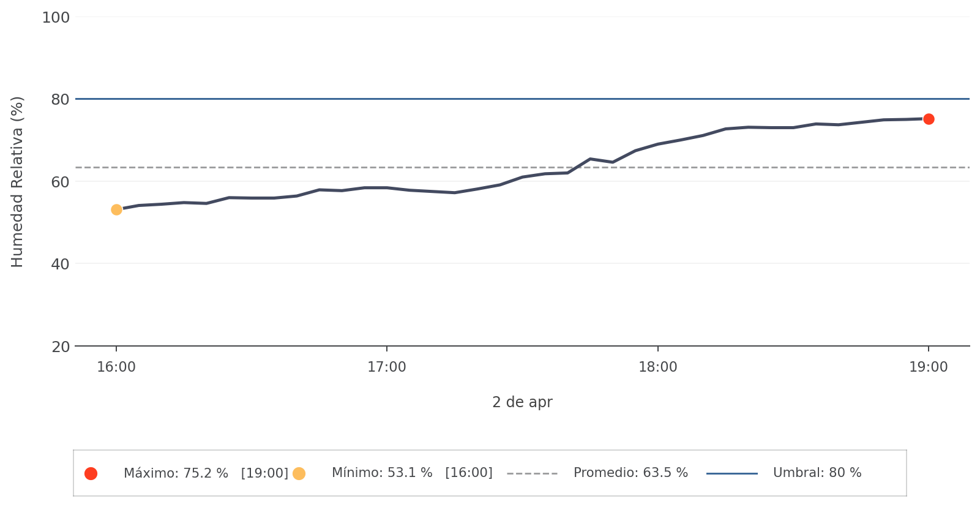Click the 100 value on the y-axis
This screenshot has height=507, width=980.
[x=56, y=18]
